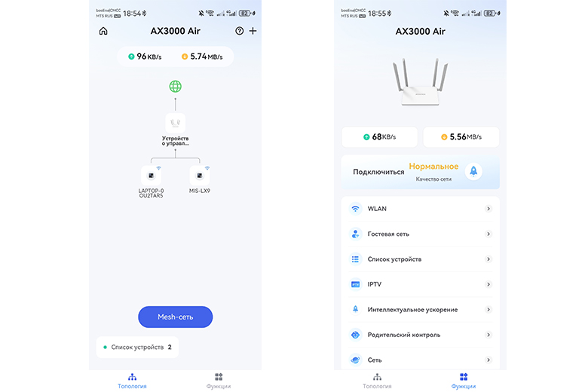Image resolution: width=588 pixels, height=392 pixels.
Task: Select the MIS-LX9 device icon
Action: click(200, 176)
